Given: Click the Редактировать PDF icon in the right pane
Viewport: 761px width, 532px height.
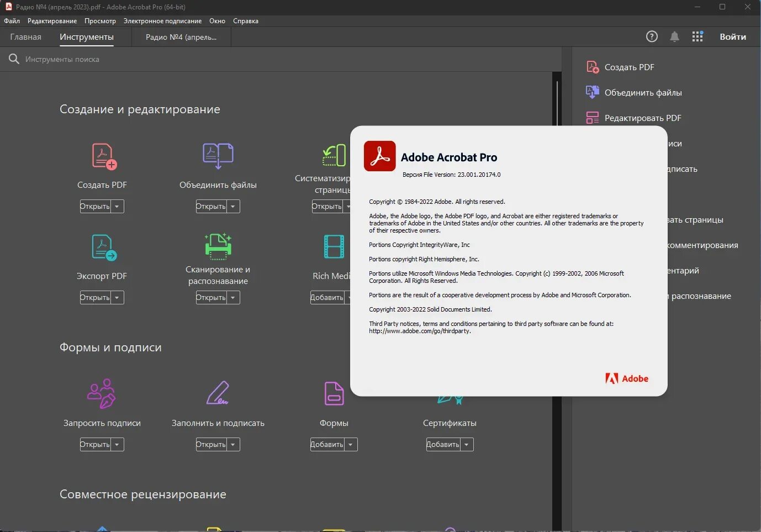Looking at the screenshot, I should point(593,118).
